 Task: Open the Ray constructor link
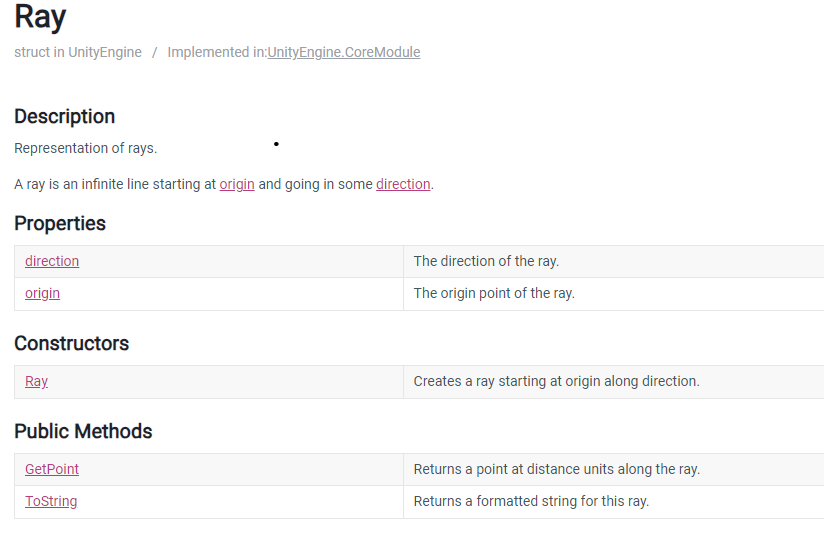(x=36, y=381)
